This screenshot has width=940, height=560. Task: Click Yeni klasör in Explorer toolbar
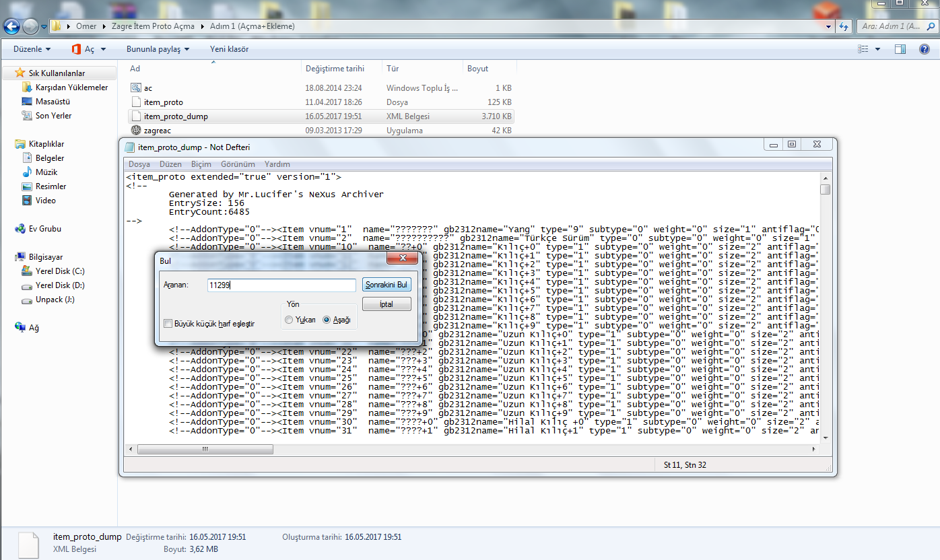click(229, 49)
